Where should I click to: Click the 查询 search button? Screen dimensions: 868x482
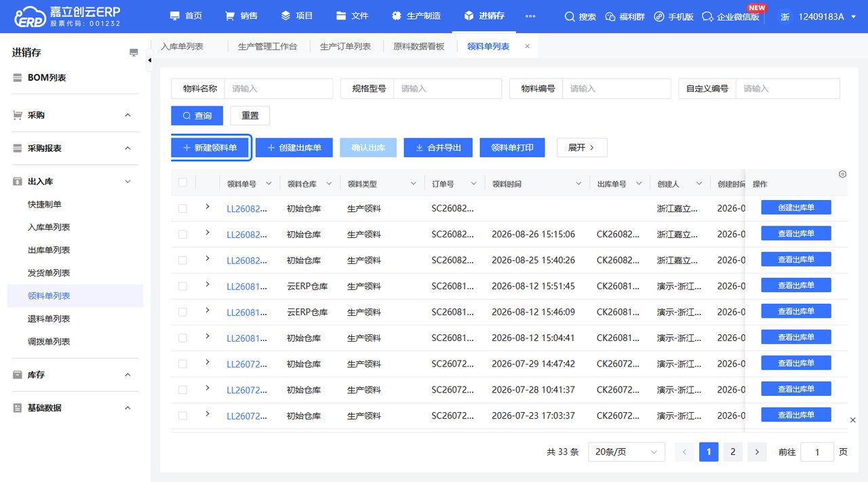pyautogui.click(x=197, y=116)
